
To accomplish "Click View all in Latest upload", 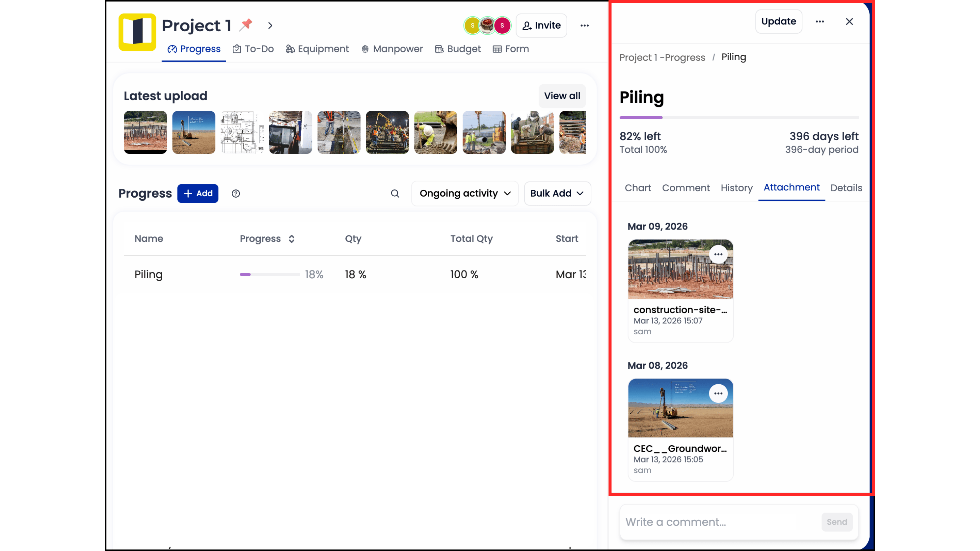I will [x=561, y=96].
